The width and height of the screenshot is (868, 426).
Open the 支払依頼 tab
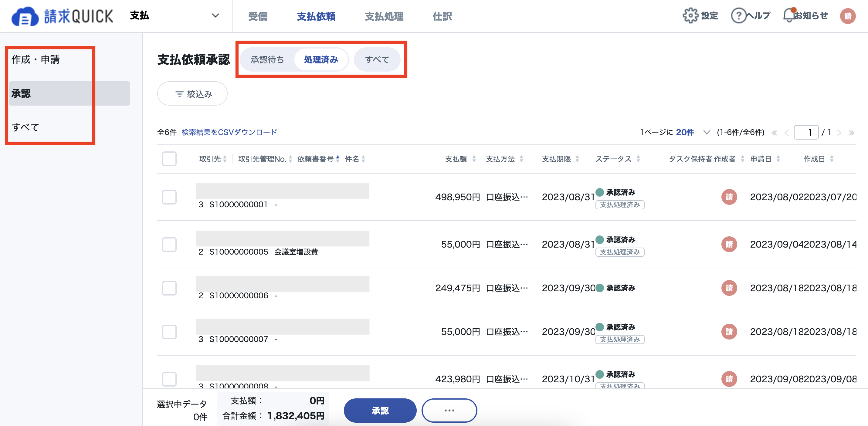coord(316,16)
